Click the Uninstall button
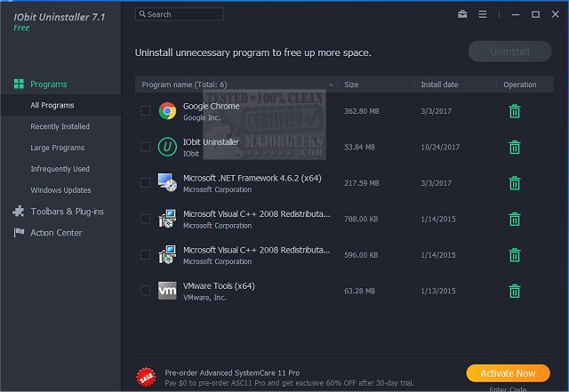 [509, 52]
